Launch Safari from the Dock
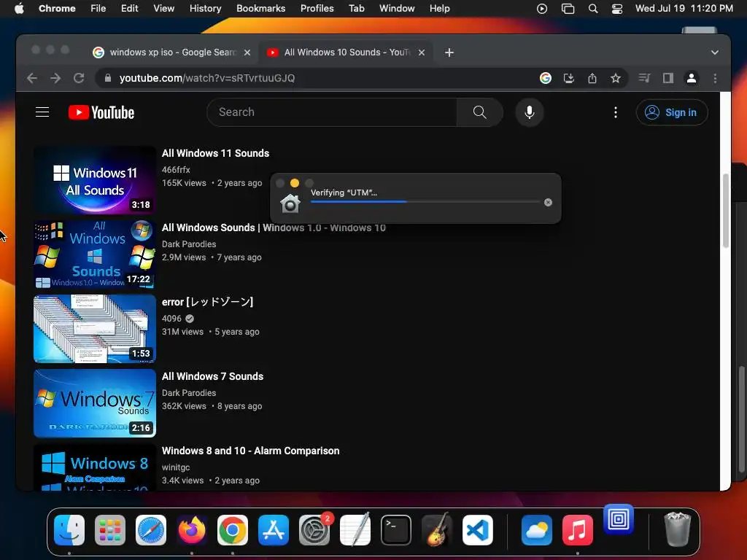 click(x=151, y=530)
